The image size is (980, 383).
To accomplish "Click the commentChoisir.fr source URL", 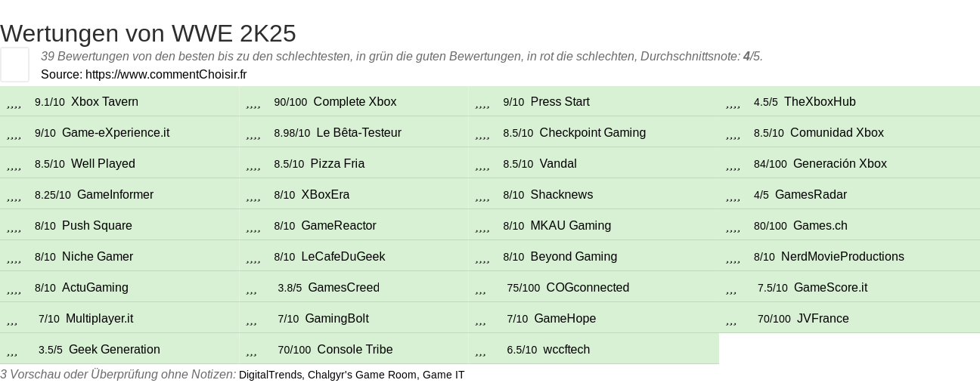I will tap(166, 74).
